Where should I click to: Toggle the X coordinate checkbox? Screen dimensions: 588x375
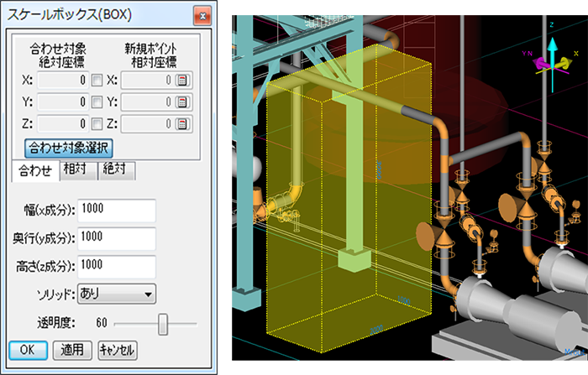(97, 81)
